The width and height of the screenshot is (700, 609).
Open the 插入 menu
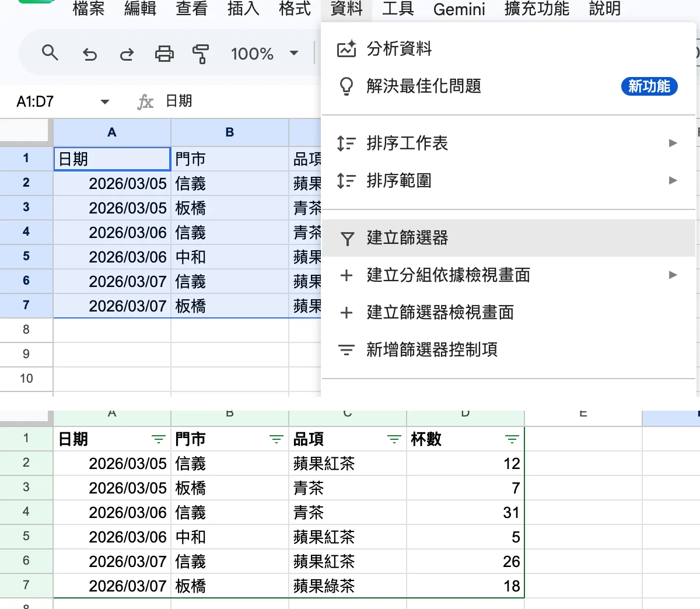(243, 9)
